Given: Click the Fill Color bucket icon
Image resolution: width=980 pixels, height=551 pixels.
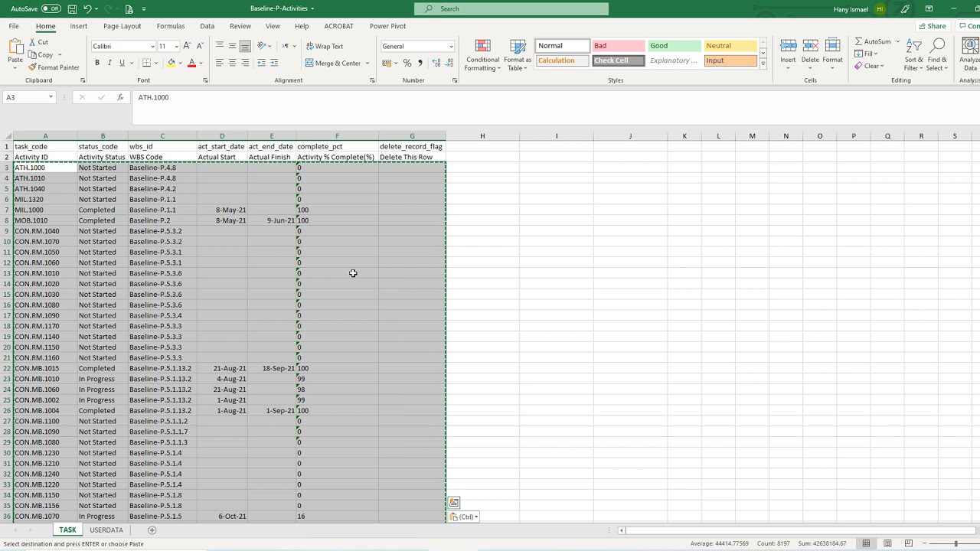Looking at the screenshot, I should (x=171, y=63).
